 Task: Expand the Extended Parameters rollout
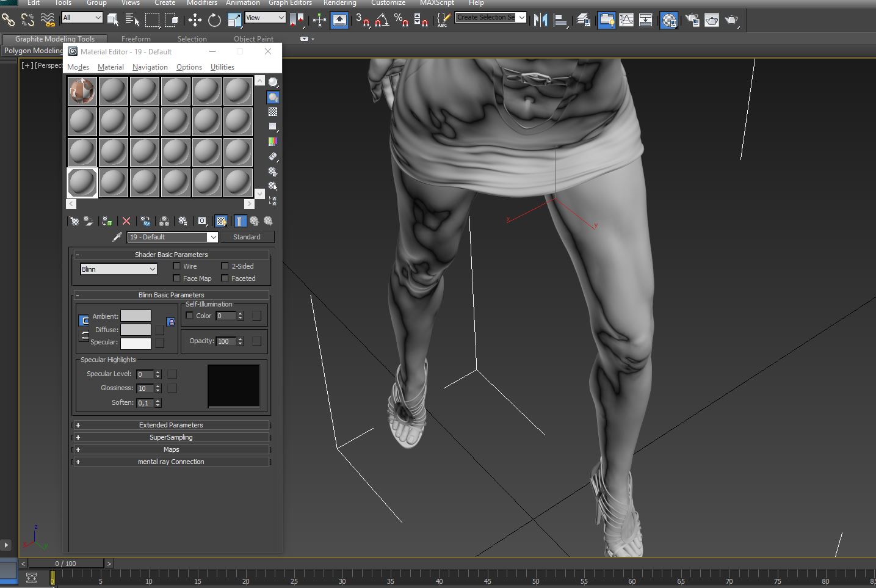click(x=171, y=425)
